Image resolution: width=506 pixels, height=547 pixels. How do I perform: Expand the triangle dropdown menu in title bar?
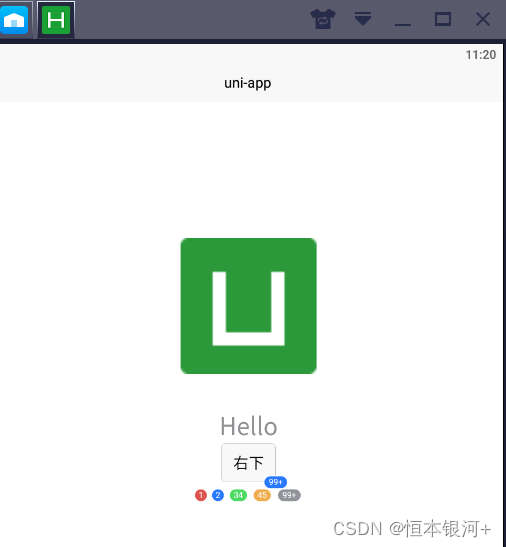[363, 19]
